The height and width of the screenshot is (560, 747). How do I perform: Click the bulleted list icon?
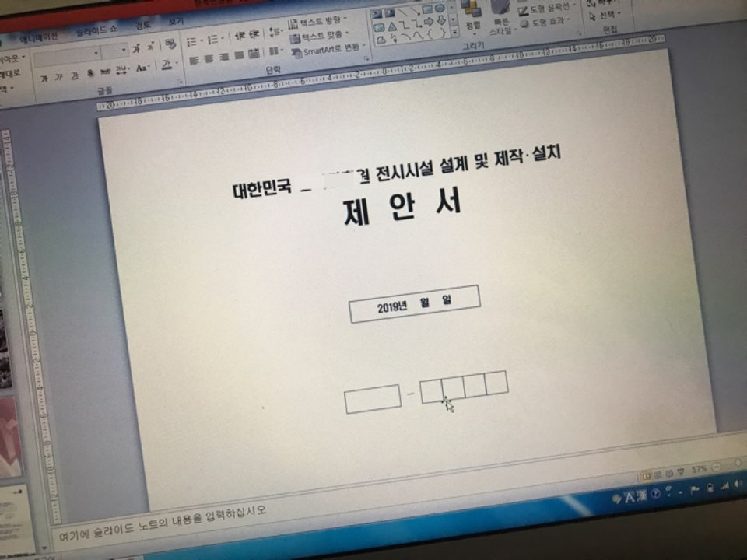click(193, 40)
